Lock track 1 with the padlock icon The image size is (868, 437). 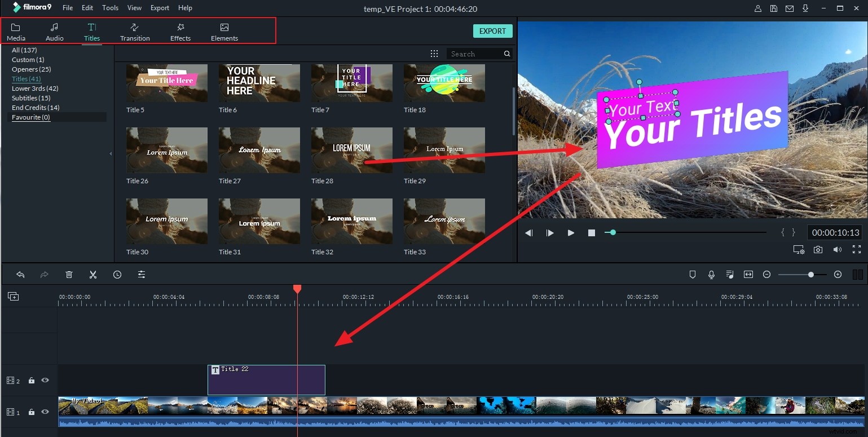pos(32,412)
